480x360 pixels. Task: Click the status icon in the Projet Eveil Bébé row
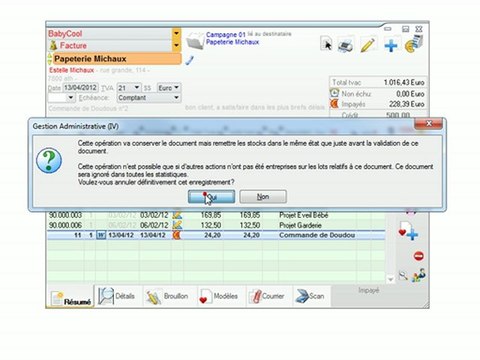tap(177, 215)
